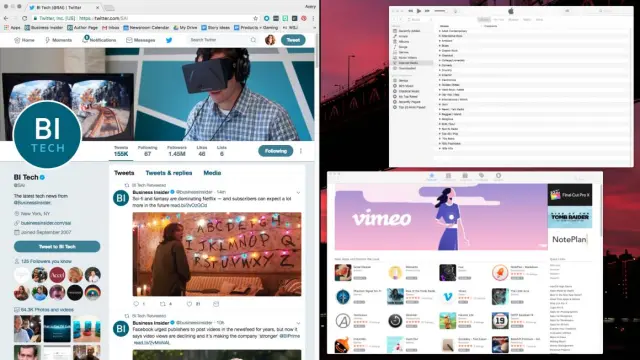Click Tweet to BI Tech button

coord(57,247)
